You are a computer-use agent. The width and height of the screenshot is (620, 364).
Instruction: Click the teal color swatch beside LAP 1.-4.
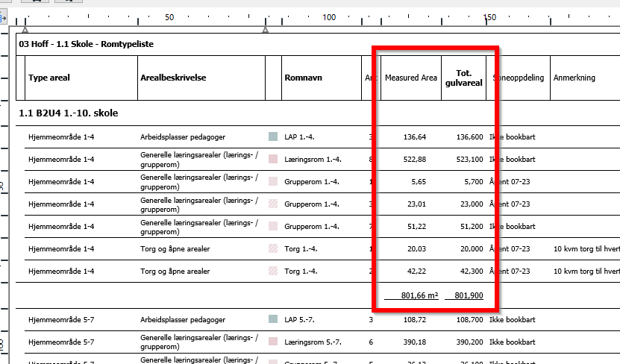point(273,137)
